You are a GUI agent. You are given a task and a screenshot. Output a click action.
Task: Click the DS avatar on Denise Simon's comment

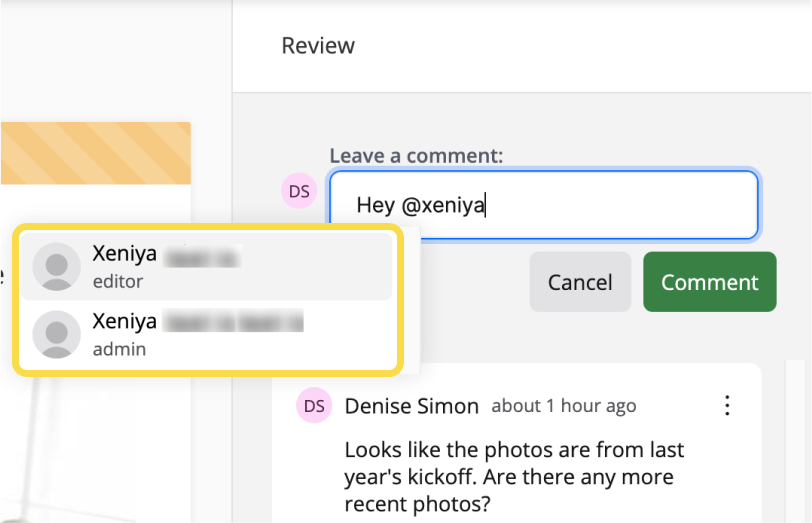pyautogui.click(x=314, y=405)
